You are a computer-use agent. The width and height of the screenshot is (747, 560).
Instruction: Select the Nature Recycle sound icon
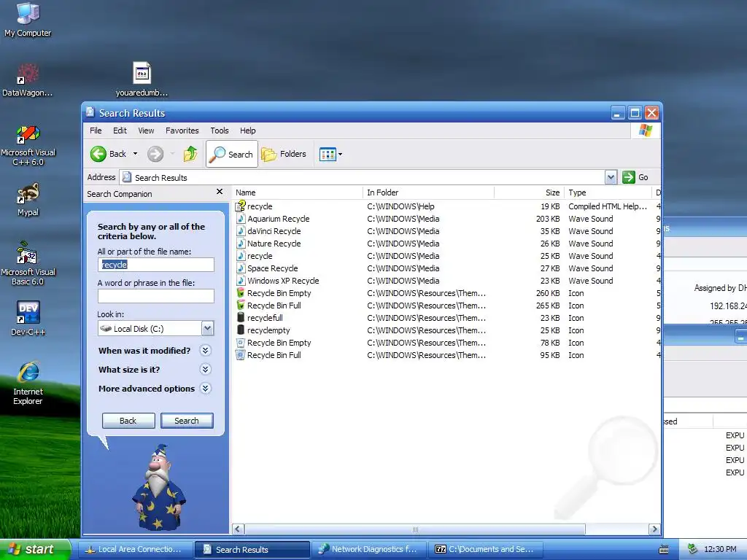241,244
